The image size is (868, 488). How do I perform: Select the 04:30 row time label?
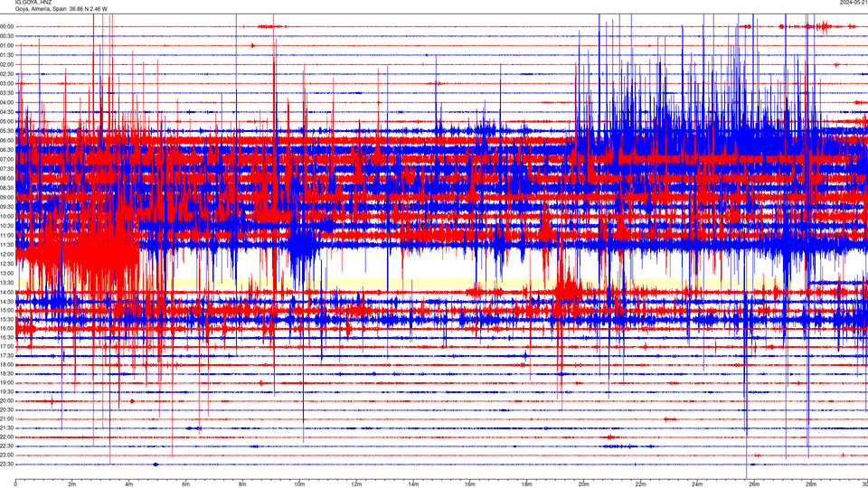[x=7, y=112]
